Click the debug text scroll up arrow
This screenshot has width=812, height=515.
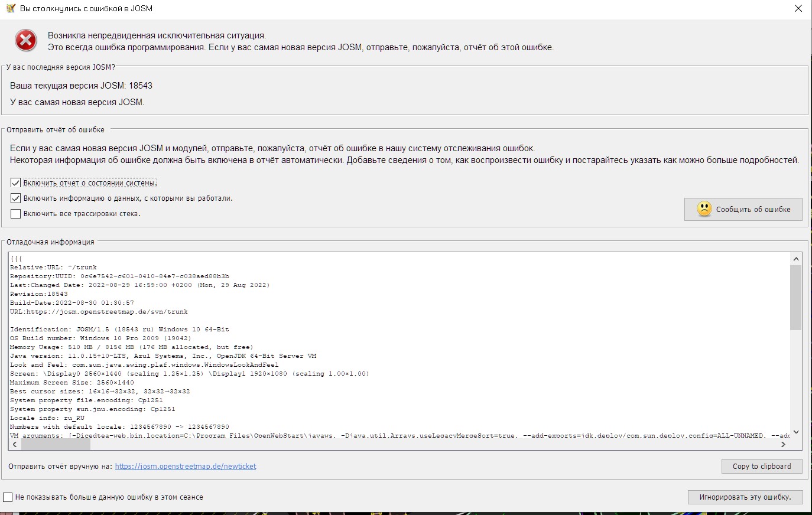795,259
